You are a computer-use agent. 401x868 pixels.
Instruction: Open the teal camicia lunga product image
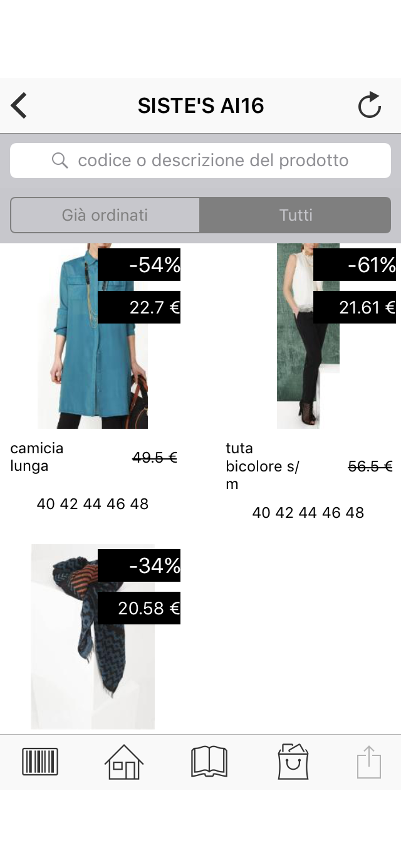pos(93,336)
